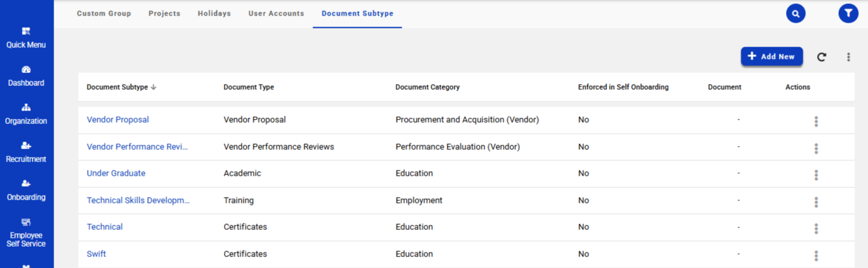Open actions menu for Swift row
The height and width of the screenshot is (268, 868).
point(816,255)
